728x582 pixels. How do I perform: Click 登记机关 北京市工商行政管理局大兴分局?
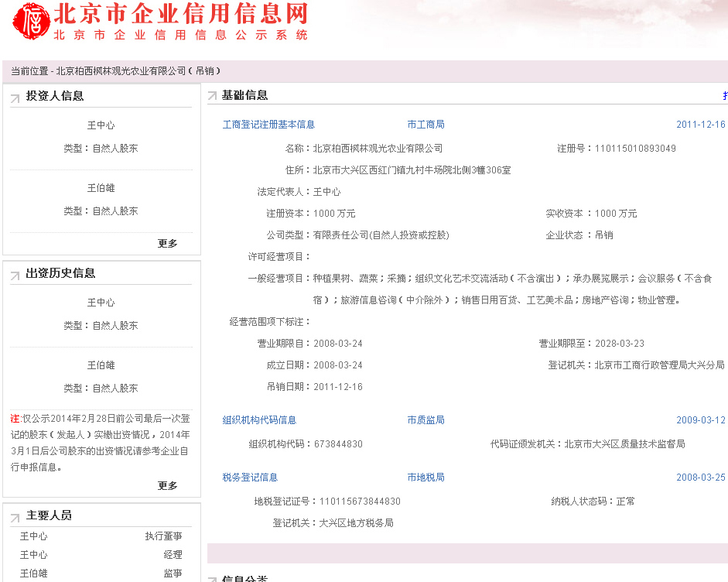[x=659, y=365]
